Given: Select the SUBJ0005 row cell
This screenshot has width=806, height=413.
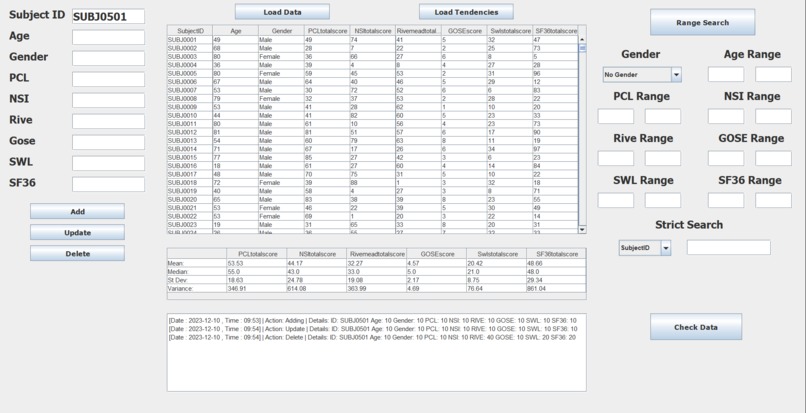Looking at the screenshot, I should 190,74.
